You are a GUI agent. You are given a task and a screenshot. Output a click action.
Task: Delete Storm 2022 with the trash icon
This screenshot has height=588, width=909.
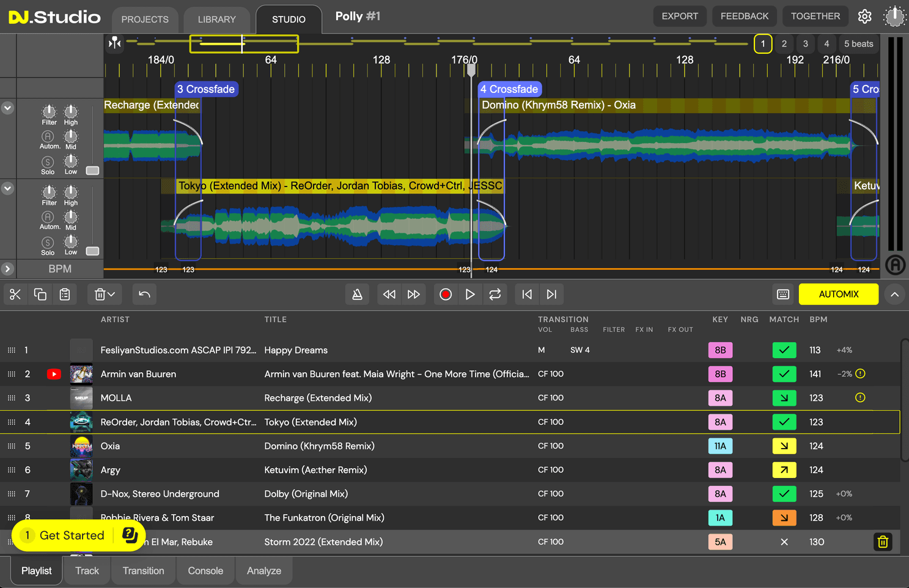click(883, 542)
